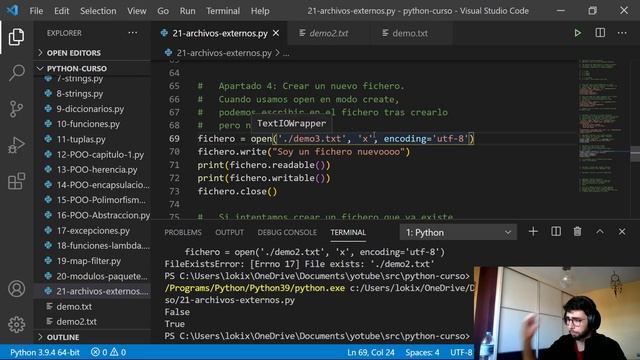Open the Search view icon
The width and height of the screenshot is (640, 360).
[x=16, y=73]
